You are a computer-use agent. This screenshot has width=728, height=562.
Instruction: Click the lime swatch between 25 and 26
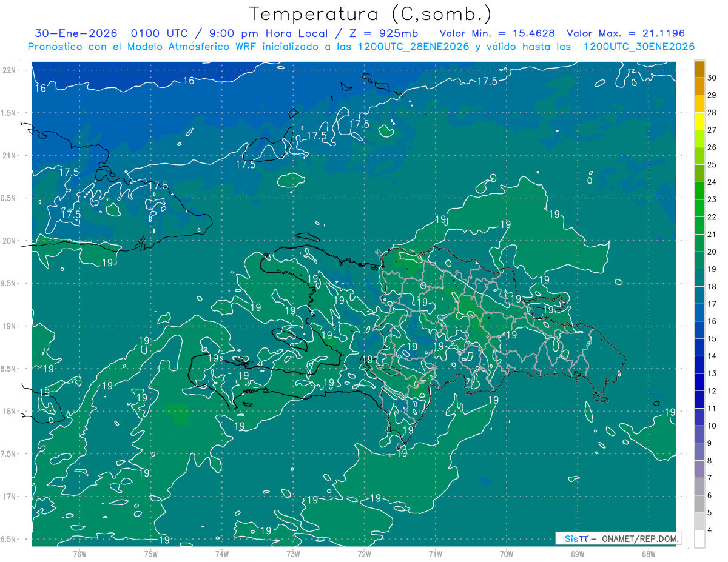pyautogui.click(x=699, y=156)
